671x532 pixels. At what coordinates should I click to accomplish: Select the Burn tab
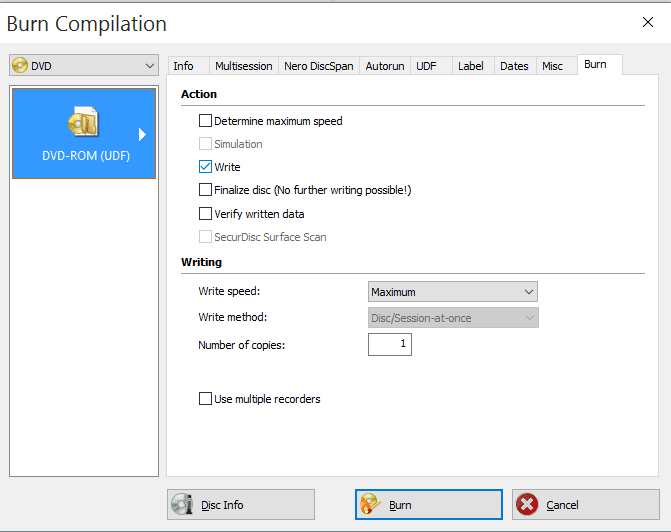tap(600, 65)
